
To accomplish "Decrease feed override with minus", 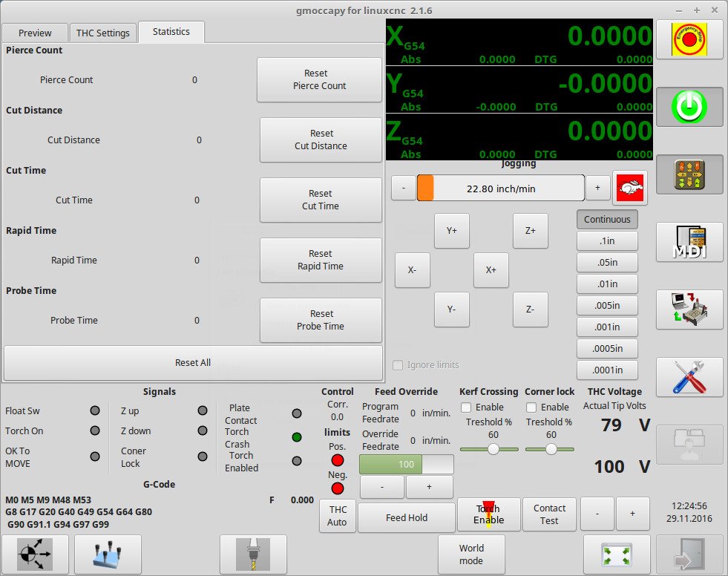I will pyautogui.click(x=382, y=487).
